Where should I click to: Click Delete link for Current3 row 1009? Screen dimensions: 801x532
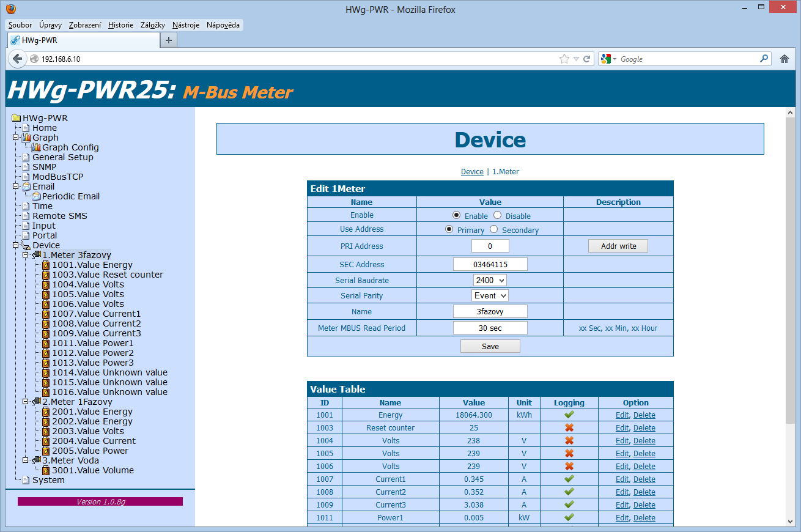tap(644, 504)
